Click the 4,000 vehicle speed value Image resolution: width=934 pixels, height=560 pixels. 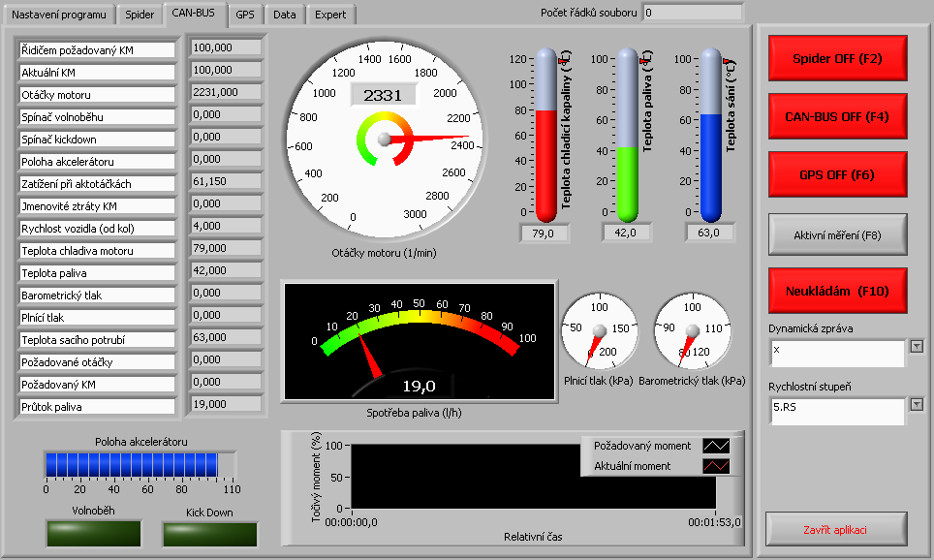[x=227, y=226]
